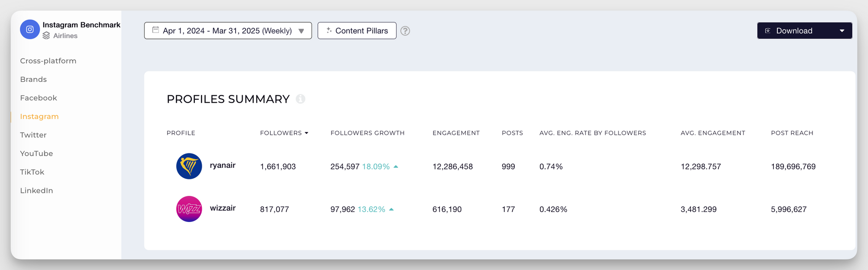
Task: Click the Avg. Engagement column header
Action: point(713,133)
